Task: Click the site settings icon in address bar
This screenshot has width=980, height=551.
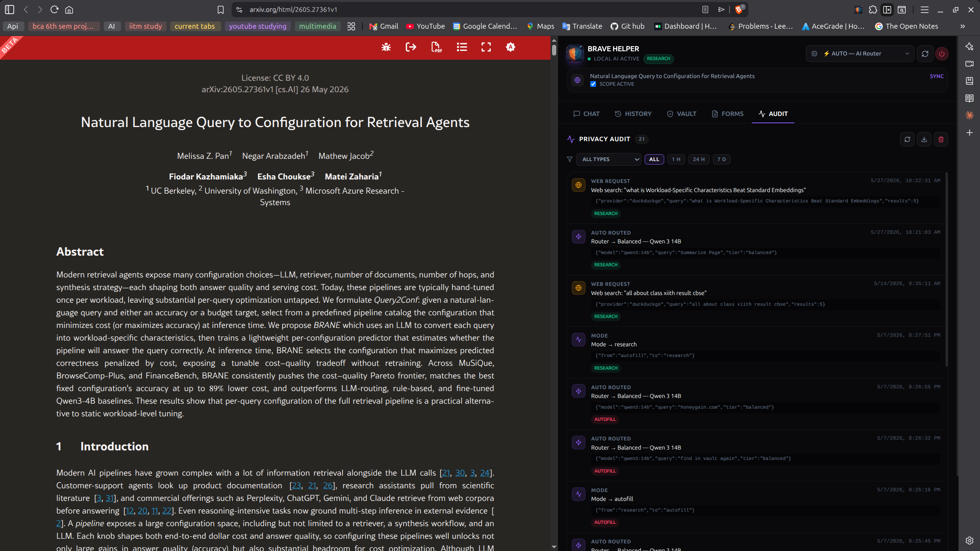Action: pos(239,10)
